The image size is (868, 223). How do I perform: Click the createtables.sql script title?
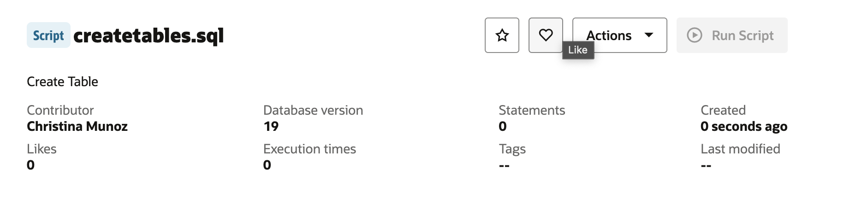click(149, 35)
